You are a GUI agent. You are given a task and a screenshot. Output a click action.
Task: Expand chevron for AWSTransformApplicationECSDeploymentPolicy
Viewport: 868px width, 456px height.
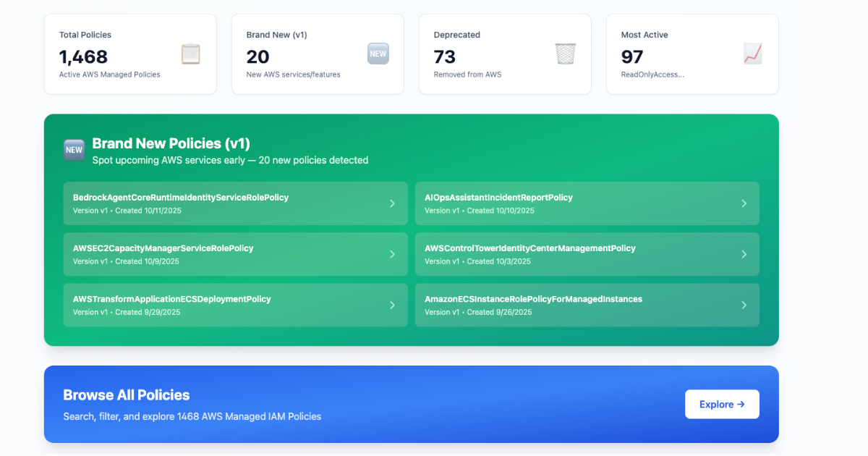pos(392,305)
